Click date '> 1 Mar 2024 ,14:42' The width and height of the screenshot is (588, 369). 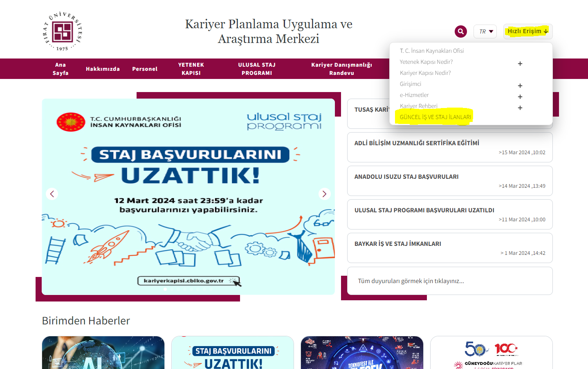pos(523,253)
